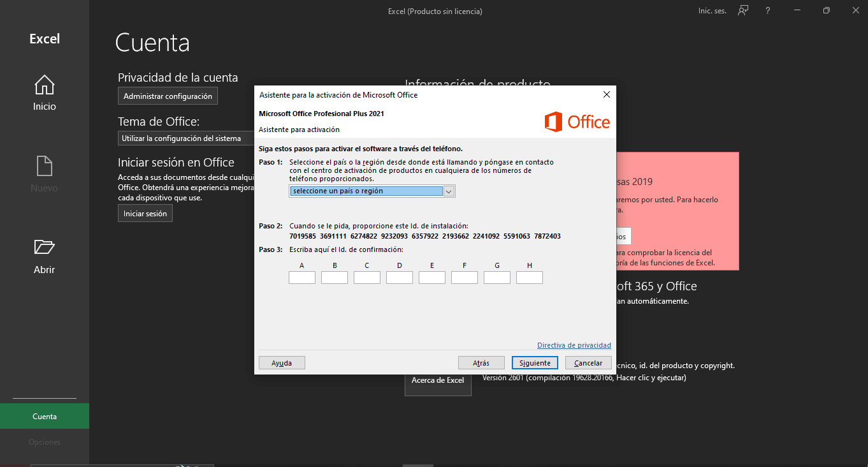Click 'Microsoft Office Profesional Plus 2021' text
This screenshot has width=868, height=467.
pyautogui.click(x=321, y=114)
